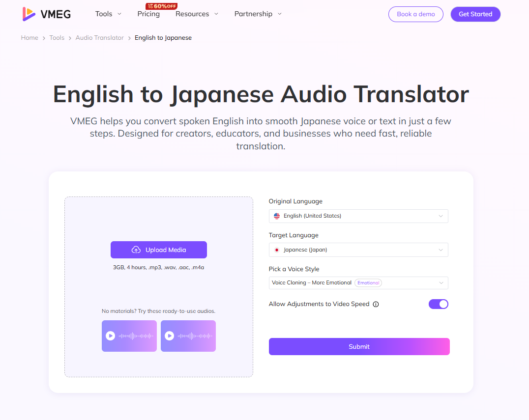
Task: Disable Allow Adjustments to Video Speed
Action: [x=438, y=304]
